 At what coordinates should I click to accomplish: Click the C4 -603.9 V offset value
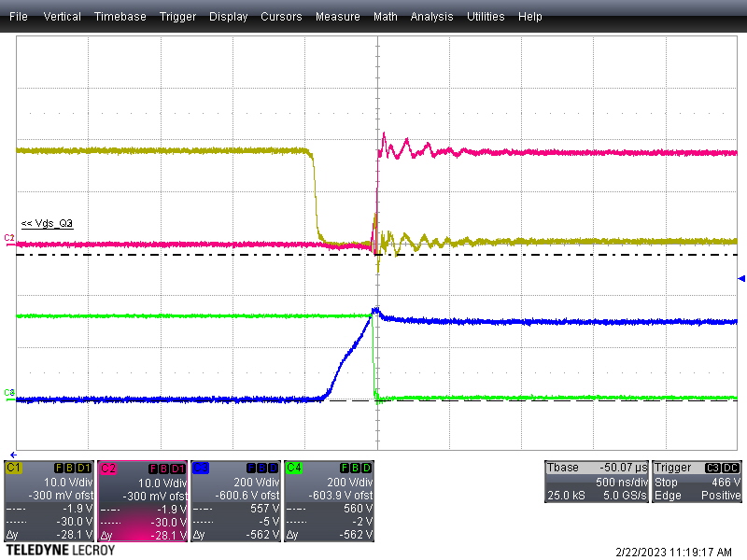(x=341, y=496)
